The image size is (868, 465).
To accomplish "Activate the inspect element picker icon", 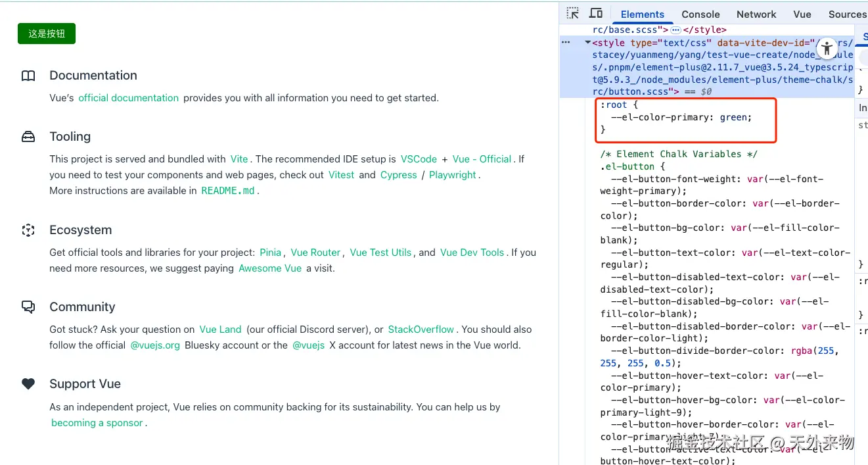I will coord(573,14).
